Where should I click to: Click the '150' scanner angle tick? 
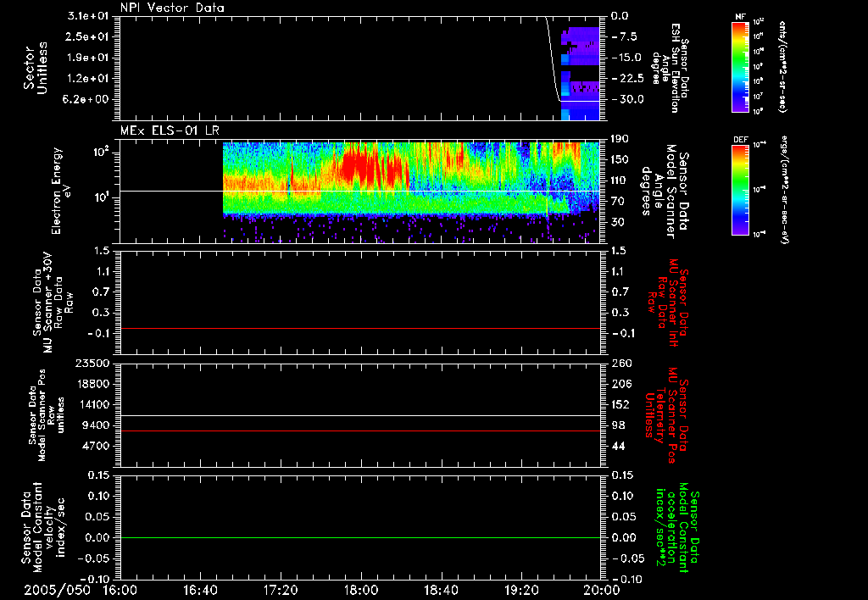coord(620,160)
